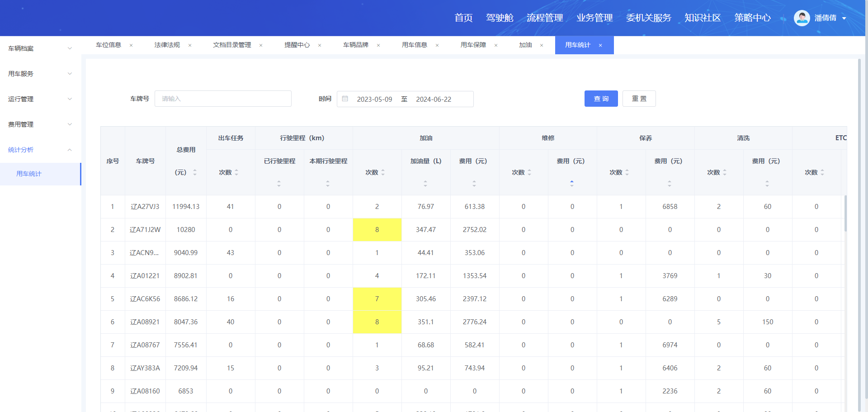Viewport: 868px width, 412px height.
Task: Close the 法律法规 tab
Action: pyautogui.click(x=190, y=45)
